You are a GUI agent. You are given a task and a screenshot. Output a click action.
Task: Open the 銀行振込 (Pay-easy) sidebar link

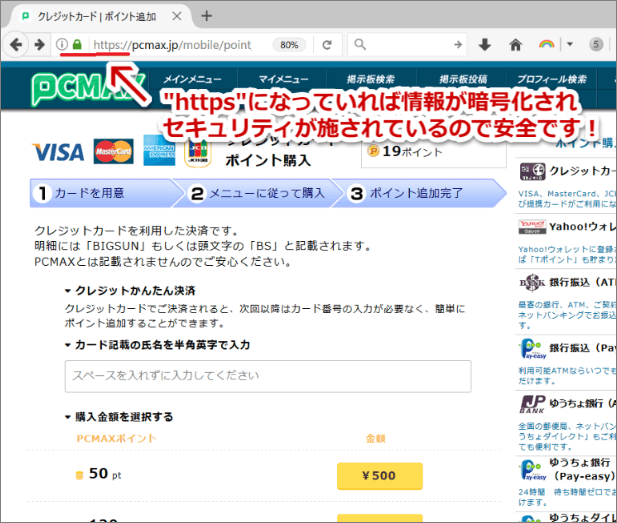click(x=582, y=348)
